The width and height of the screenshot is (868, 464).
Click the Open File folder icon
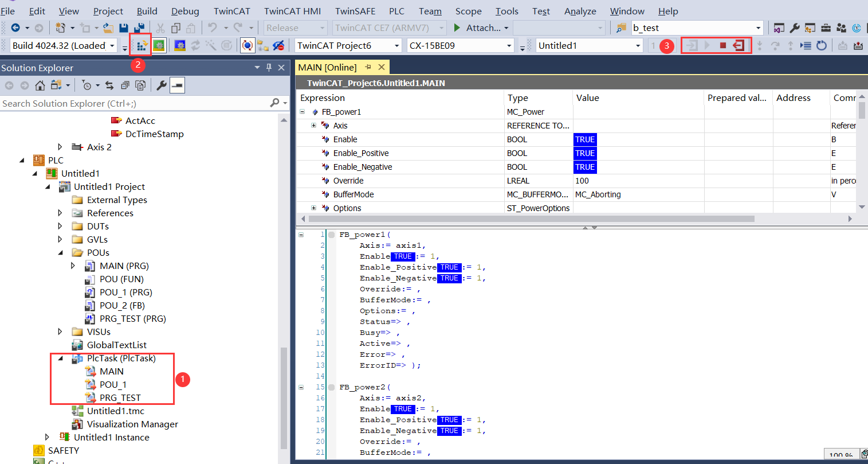click(107, 28)
